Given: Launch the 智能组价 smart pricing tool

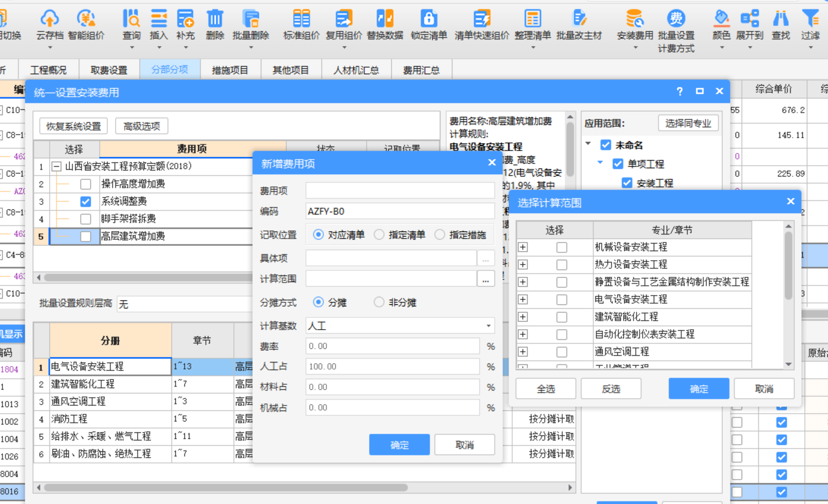Looking at the screenshot, I should (x=86, y=25).
